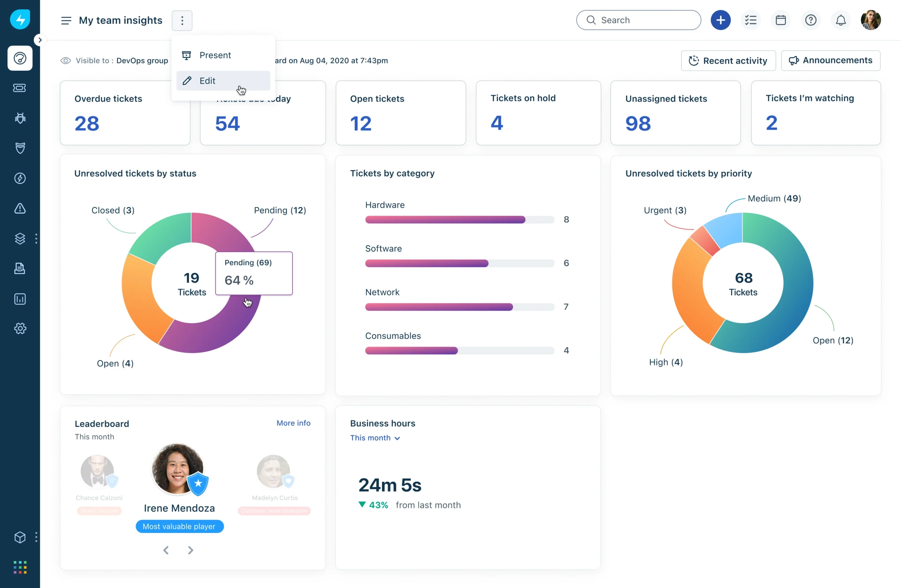
Task: Open the bug/problems icon in sidebar
Action: coord(20,118)
